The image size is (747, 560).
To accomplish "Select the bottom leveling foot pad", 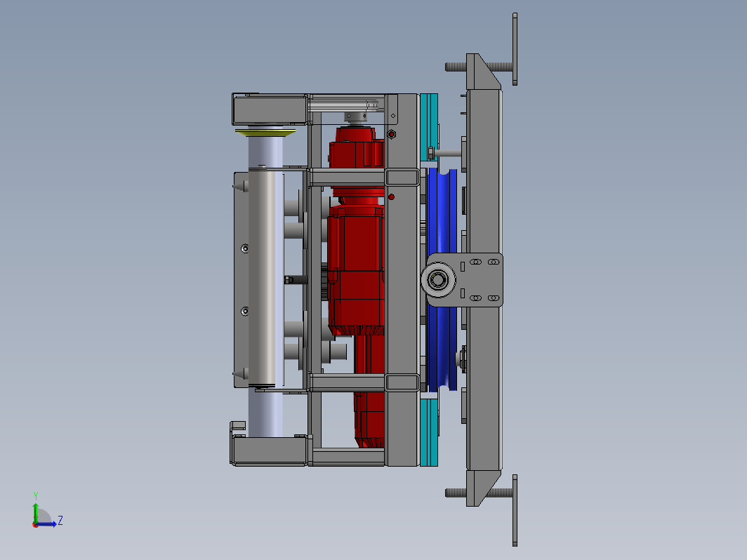I will (x=515, y=510).
